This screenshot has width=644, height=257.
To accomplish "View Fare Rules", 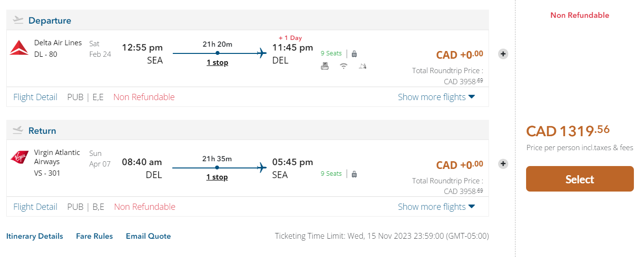I will pyautogui.click(x=94, y=236).
